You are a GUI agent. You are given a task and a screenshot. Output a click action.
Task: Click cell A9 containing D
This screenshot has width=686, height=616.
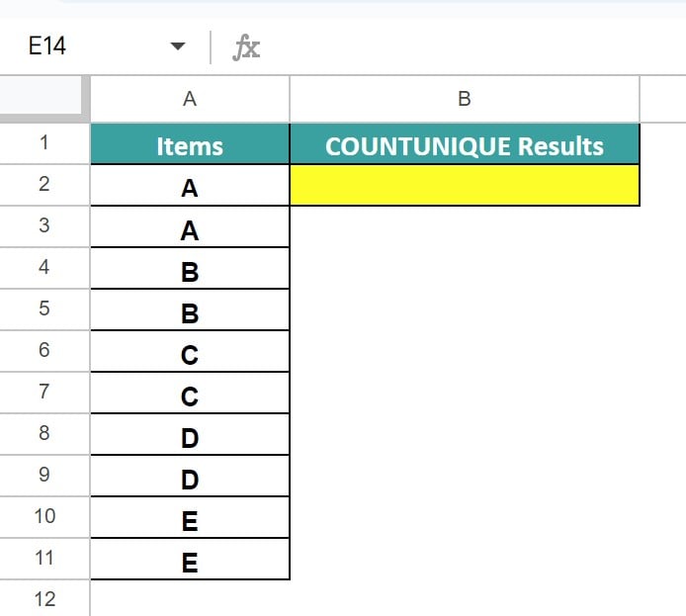[190, 476]
